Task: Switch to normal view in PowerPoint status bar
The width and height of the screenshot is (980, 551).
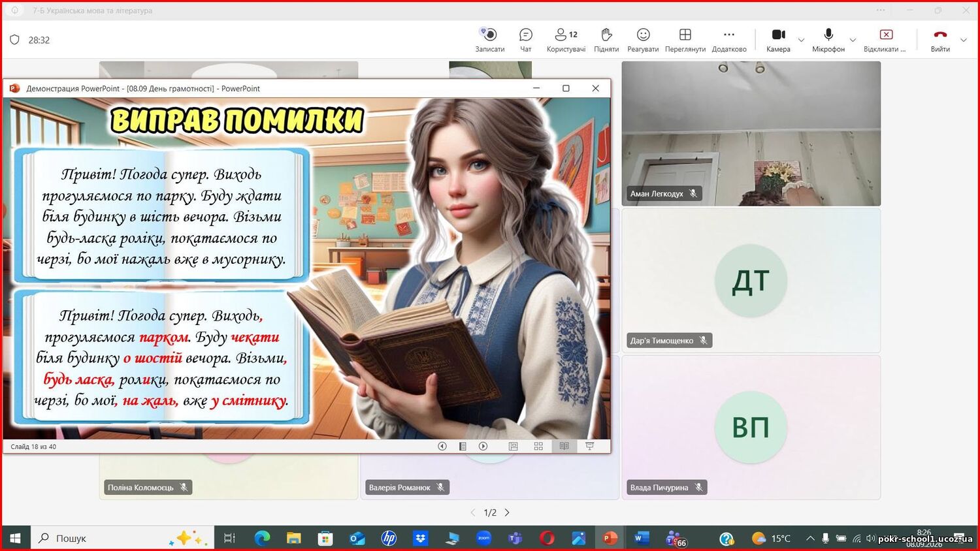Action: 514,447
